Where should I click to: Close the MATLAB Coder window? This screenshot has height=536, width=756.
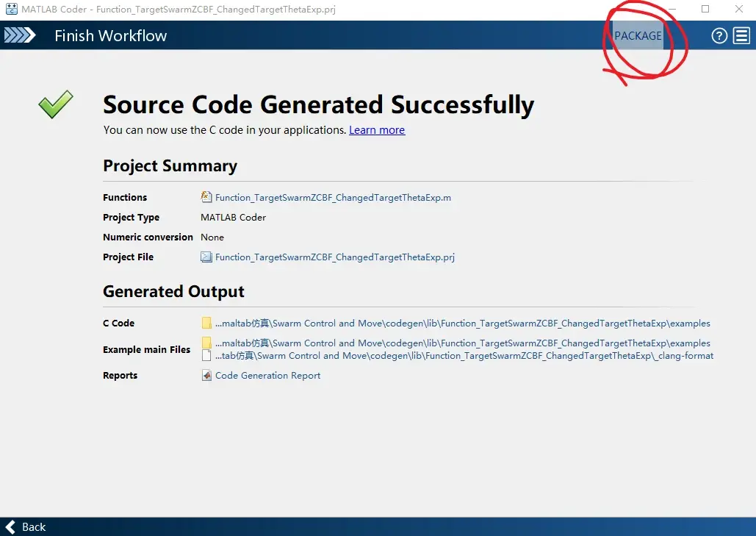click(738, 9)
